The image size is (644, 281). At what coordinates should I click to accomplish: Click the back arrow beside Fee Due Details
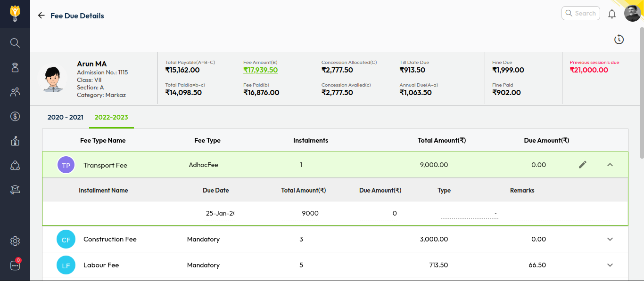pos(41,16)
